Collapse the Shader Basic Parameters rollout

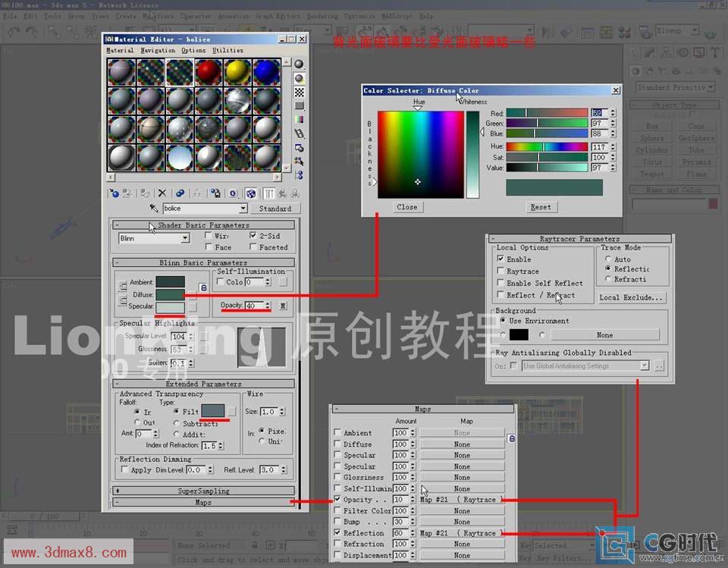tap(203, 224)
